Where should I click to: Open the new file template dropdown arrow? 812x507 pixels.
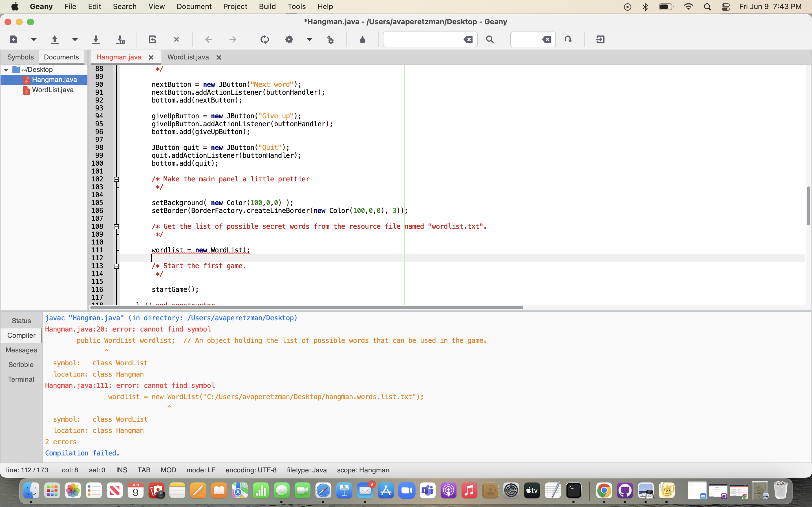[34, 39]
